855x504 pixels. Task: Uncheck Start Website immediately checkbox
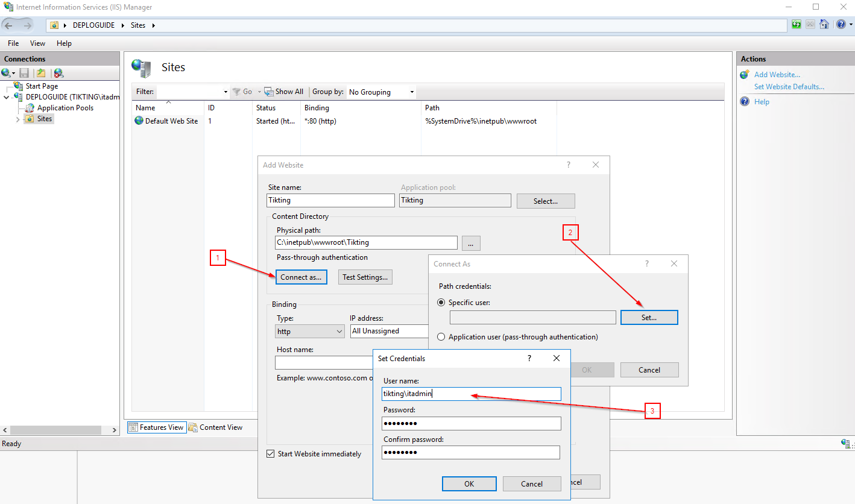click(271, 454)
